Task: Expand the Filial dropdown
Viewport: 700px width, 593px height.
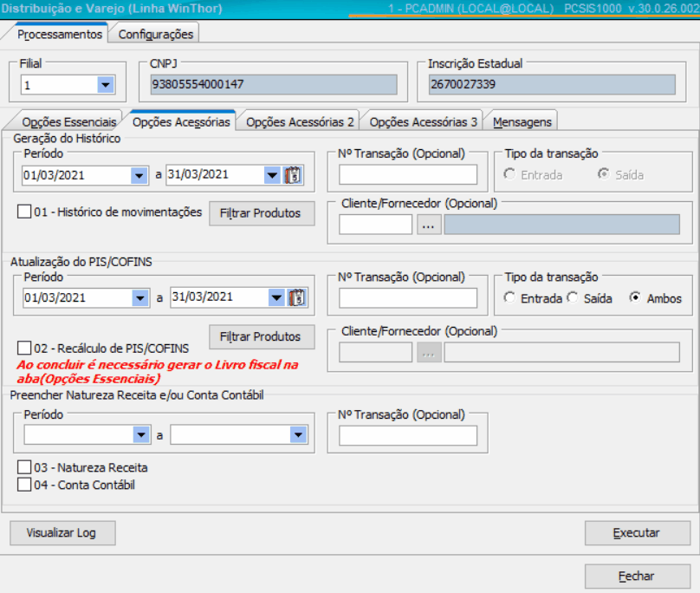Action: pos(106,84)
